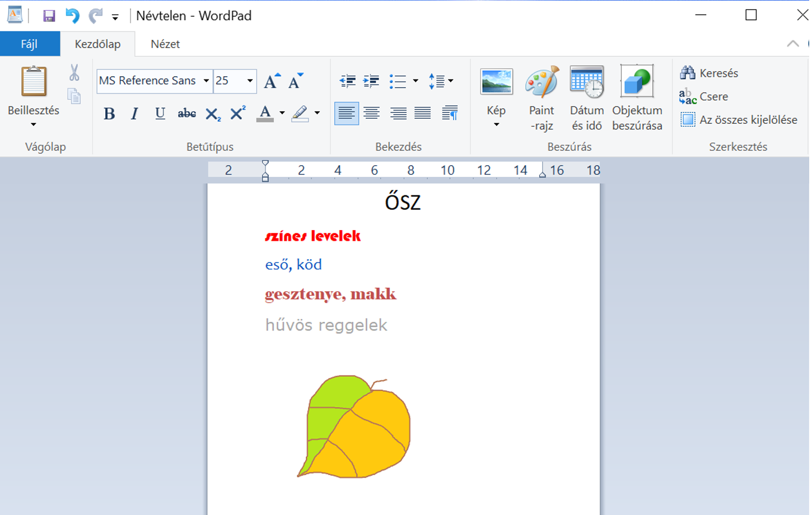Click the Undo arrow icon

tap(72, 16)
